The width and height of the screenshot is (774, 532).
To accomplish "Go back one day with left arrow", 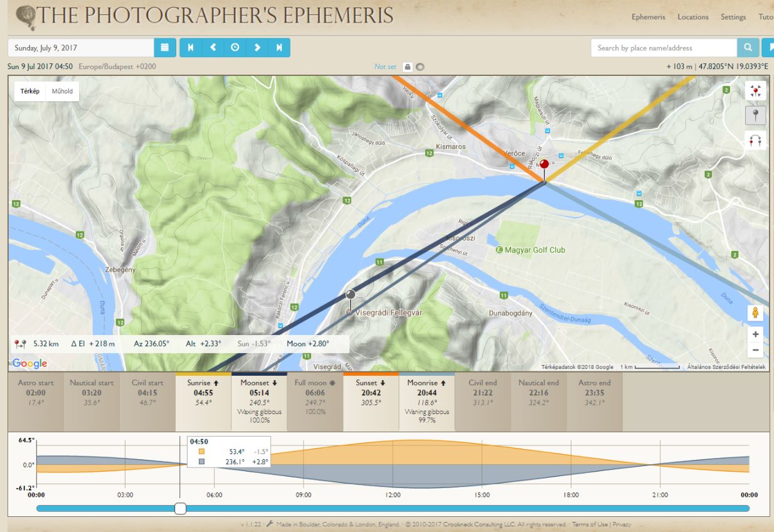I will (x=213, y=48).
